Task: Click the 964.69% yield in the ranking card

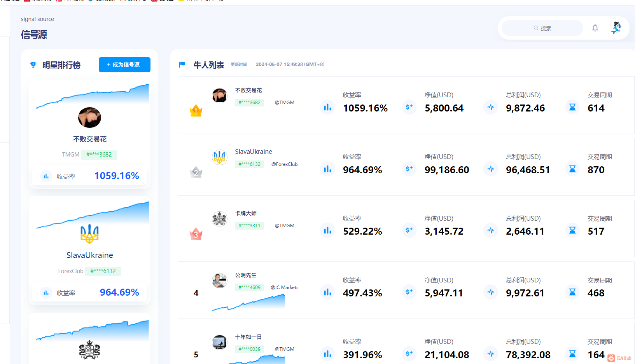Action: tap(119, 293)
